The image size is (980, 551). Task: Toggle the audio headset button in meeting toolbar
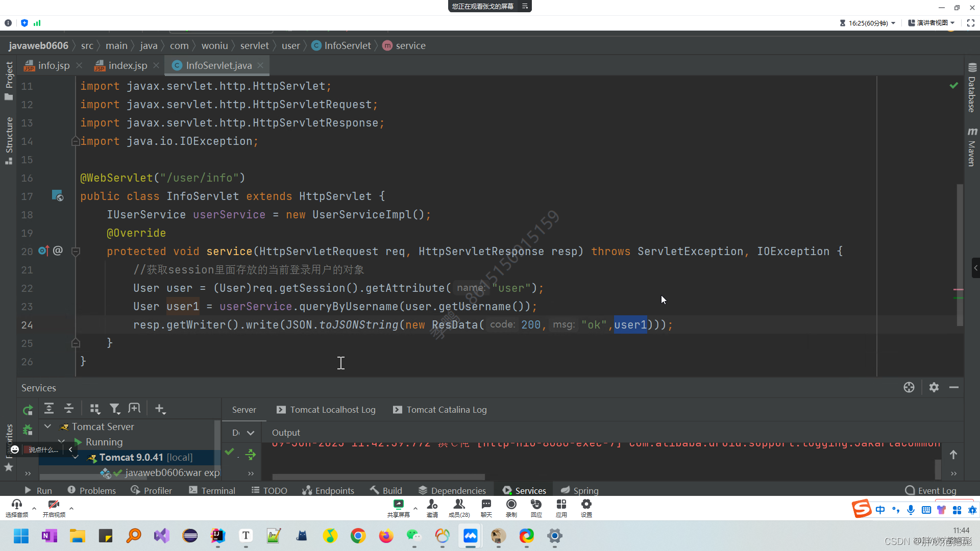coord(17,505)
